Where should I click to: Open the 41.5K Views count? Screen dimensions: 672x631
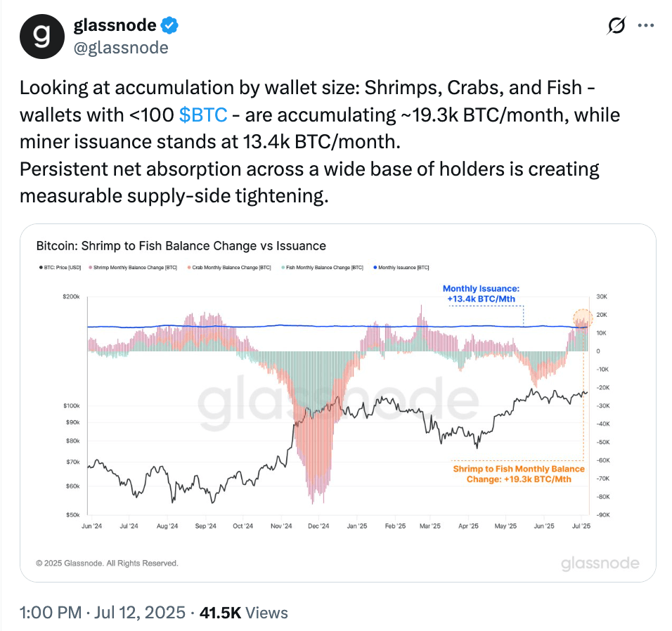[x=244, y=612]
